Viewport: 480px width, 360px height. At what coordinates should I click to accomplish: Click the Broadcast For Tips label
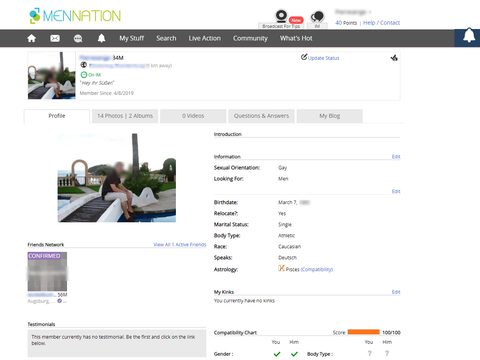pos(281,26)
